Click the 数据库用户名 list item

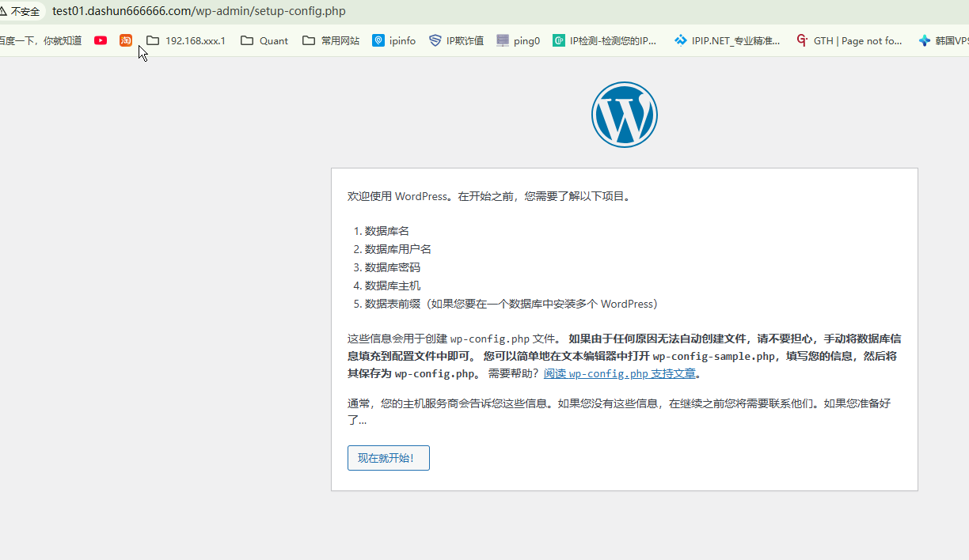click(x=398, y=249)
